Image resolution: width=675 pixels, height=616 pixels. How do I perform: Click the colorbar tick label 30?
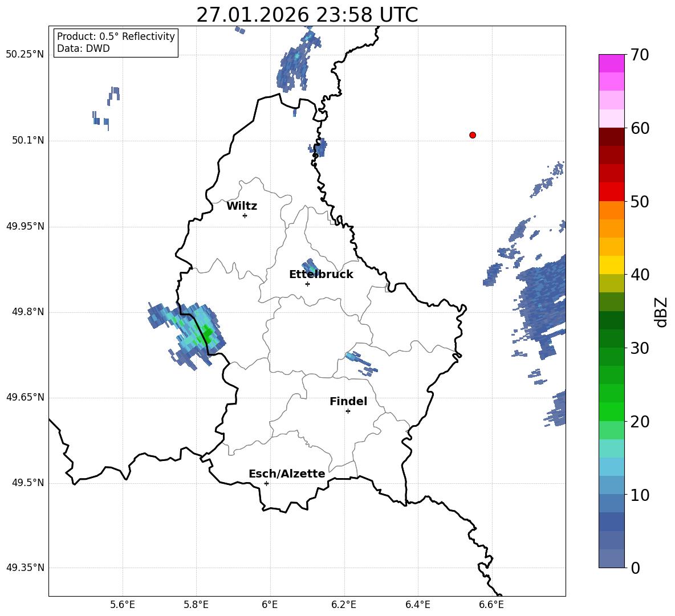pyautogui.click(x=640, y=348)
